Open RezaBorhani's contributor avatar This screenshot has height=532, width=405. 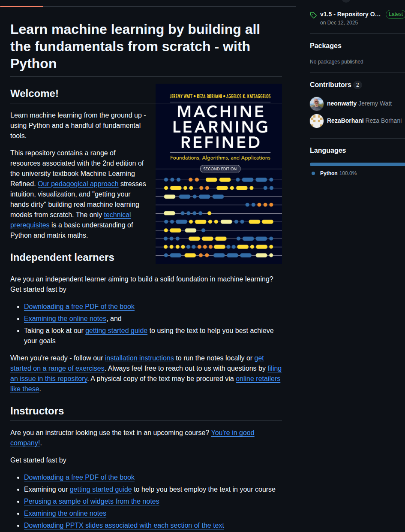pyautogui.click(x=317, y=121)
